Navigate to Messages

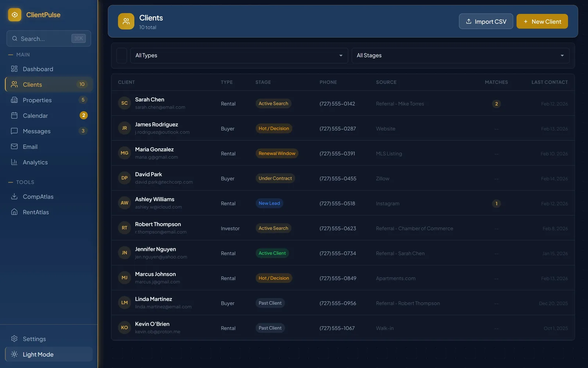click(x=49, y=131)
